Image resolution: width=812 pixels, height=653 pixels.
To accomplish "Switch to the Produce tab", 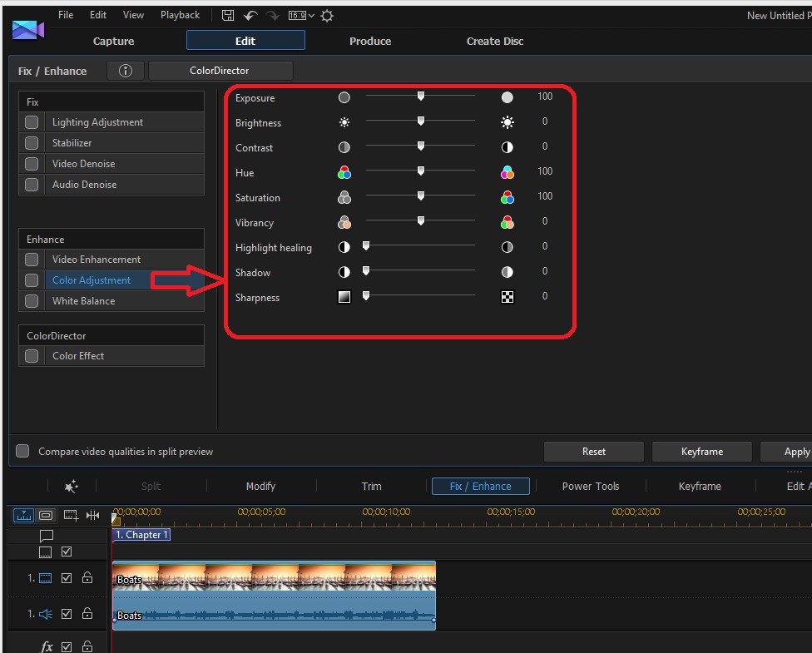I will [x=370, y=41].
